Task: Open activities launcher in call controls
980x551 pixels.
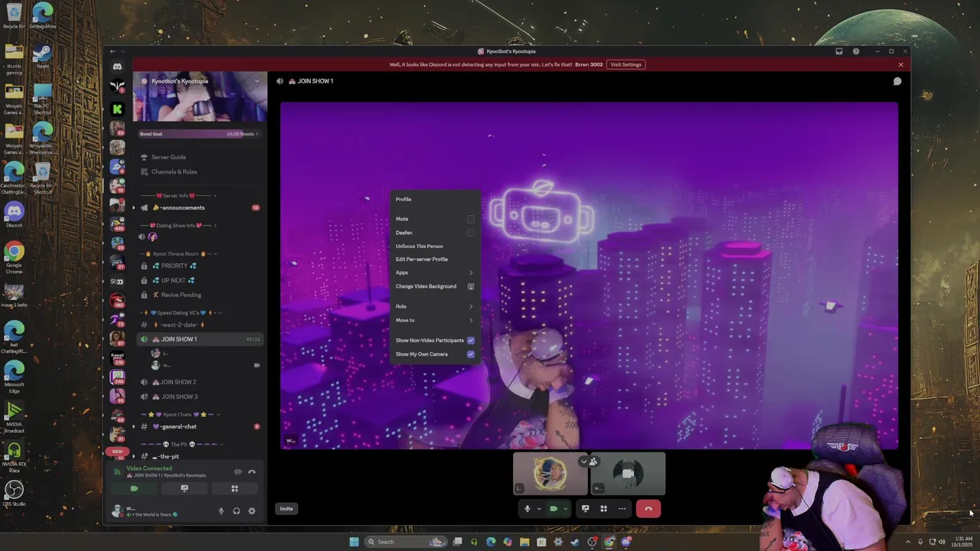Action: coord(603,508)
